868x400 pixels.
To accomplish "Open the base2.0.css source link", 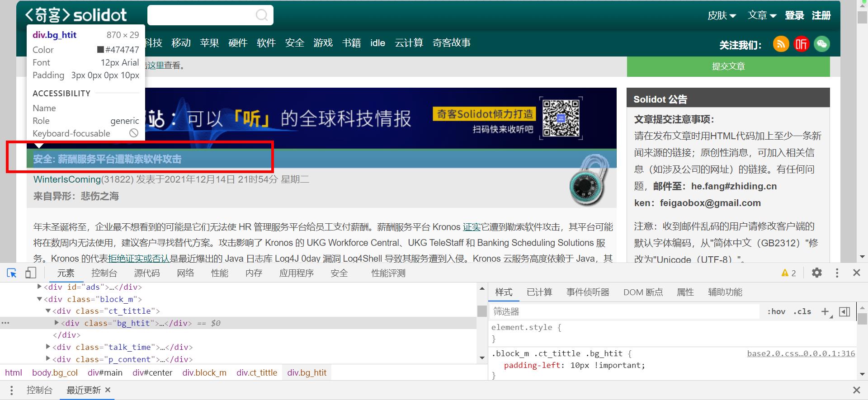I will 801,353.
